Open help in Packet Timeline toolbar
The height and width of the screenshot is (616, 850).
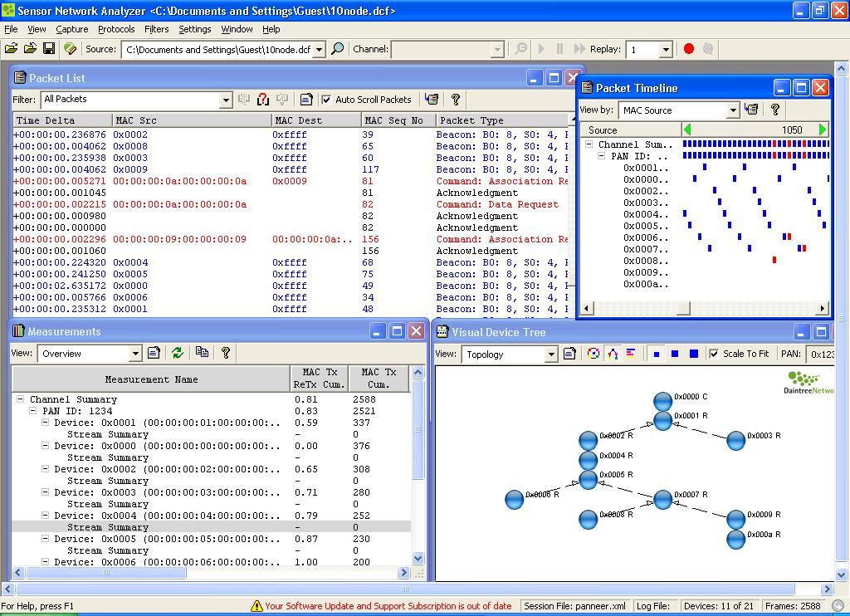tap(775, 110)
